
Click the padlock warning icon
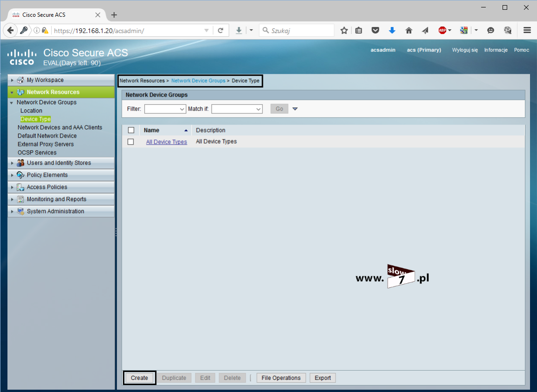point(45,31)
